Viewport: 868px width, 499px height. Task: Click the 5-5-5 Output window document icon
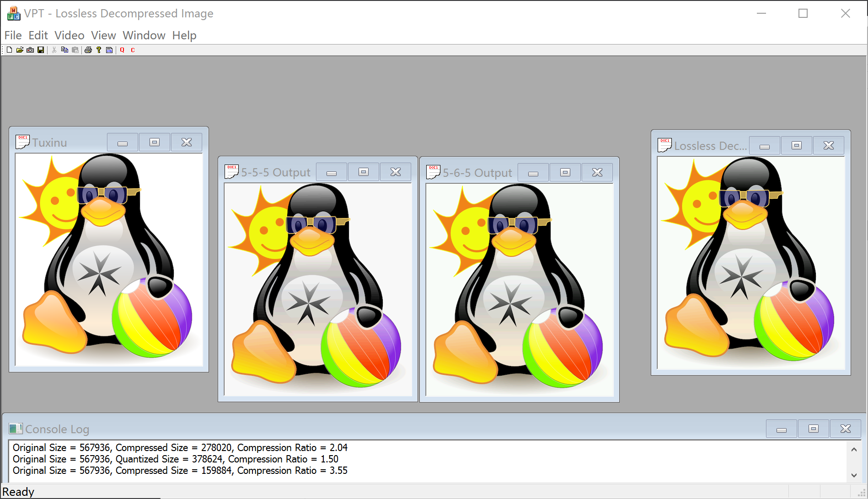[231, 172]
